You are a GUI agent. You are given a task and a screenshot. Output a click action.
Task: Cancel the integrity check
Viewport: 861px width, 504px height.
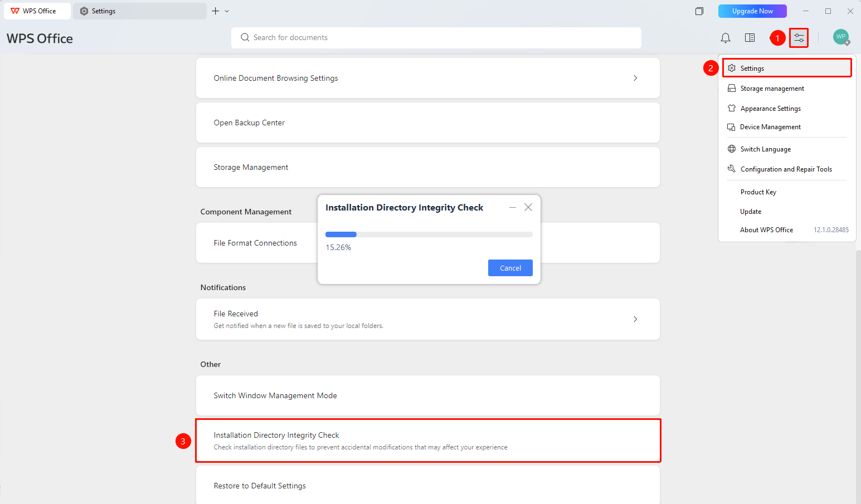pyautogui.click(x=510, y=268)
